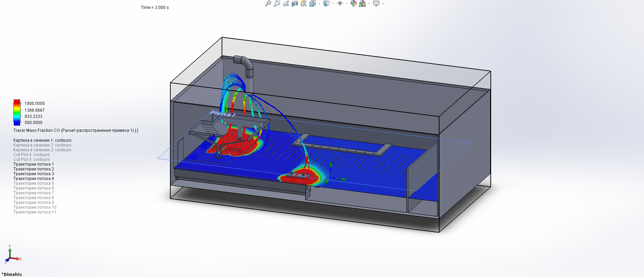
Task: Click the legend minimum value 500.0000
Action: 34,123
